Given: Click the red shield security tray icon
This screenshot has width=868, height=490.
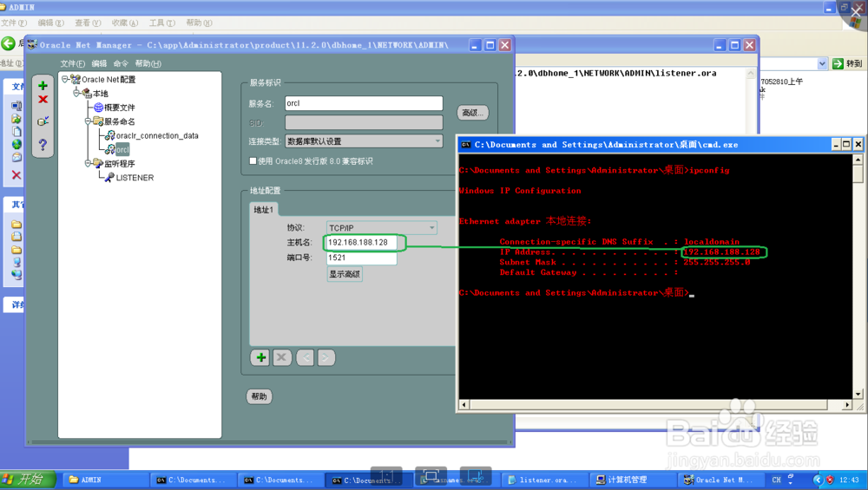Looking at the screenshot, I should click(830, 480).
